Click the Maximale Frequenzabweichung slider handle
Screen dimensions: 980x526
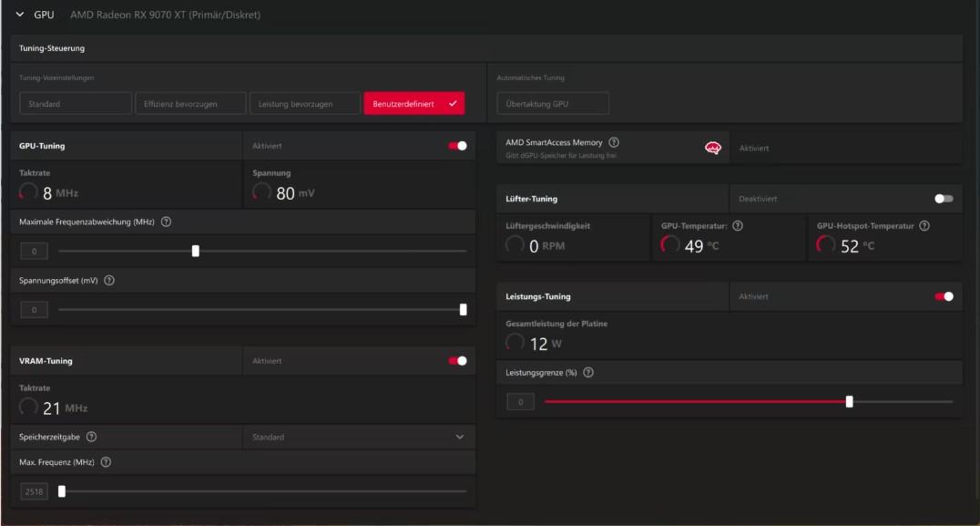tap(196, 251)
